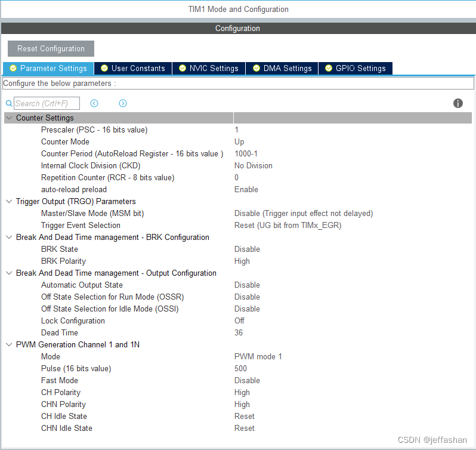Viewport: 476px width, 450px height.
Task: Change Internal Clock Division No Division value
Action: pos(254,165)
